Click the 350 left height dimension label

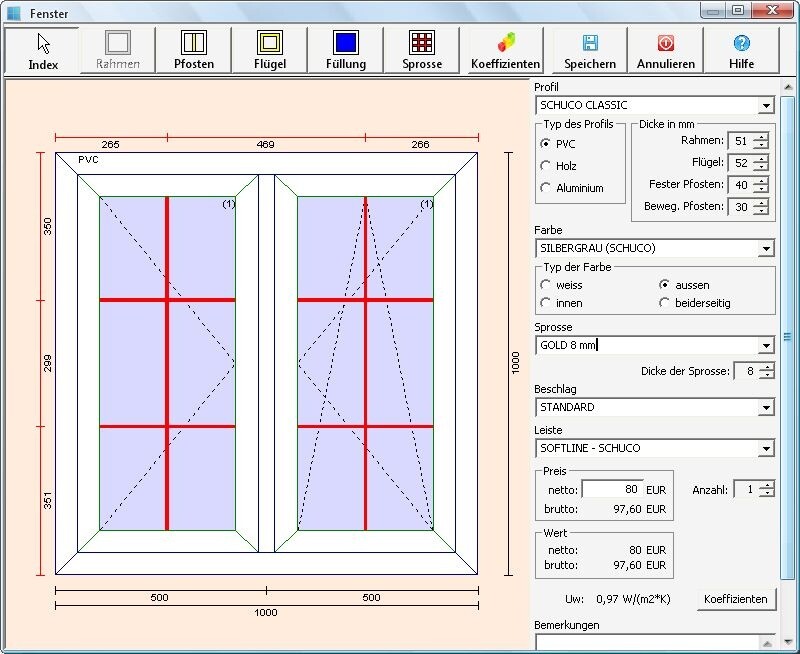click(47, 227)
